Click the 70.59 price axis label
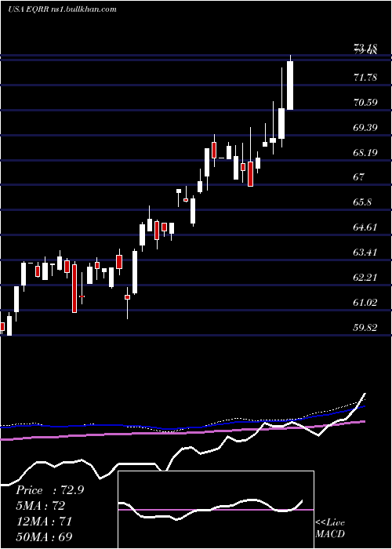Screen dimensions: 392x549 coord(365,102)
